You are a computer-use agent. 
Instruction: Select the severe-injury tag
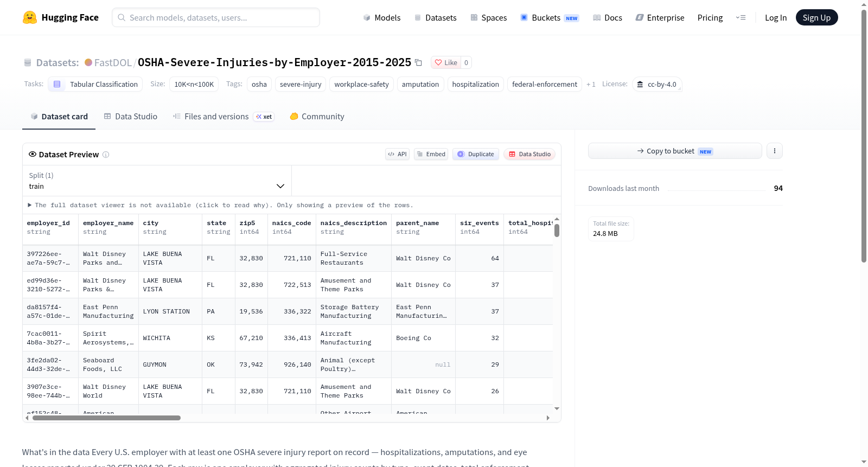coord(301,84)
